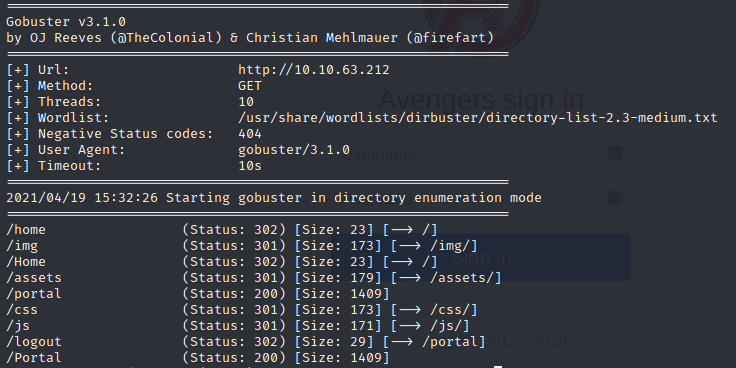The height and width of the screenshot is (368, 736).
Task: Click the lowercase /home entry
Action: click(26, 230)
